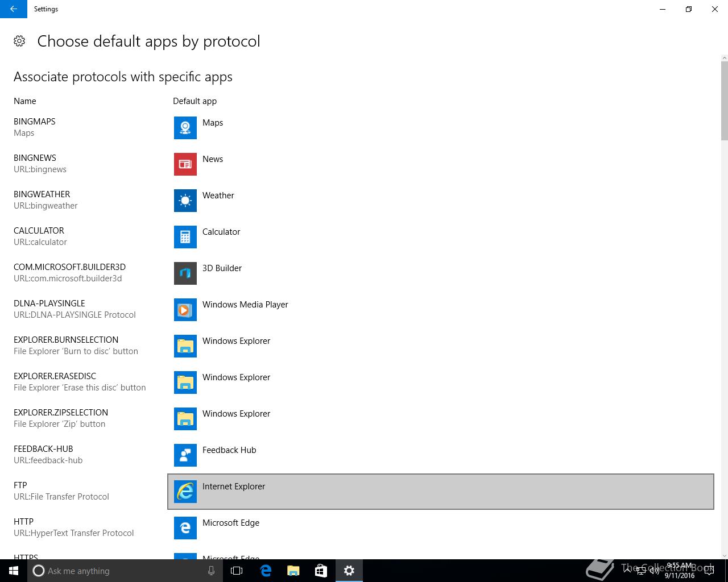Click the News app icon for BINGNEWS
Viewport: 728px width, 582px height.
185,164
